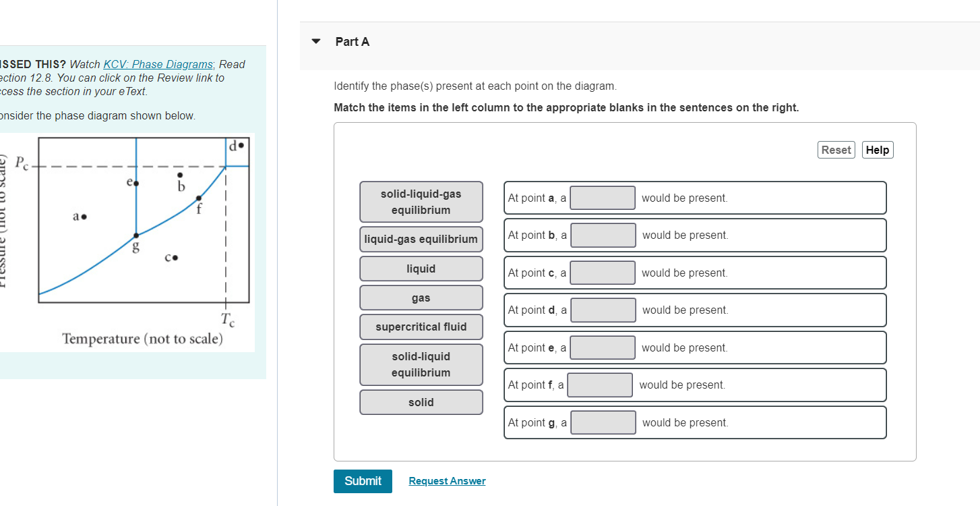This screenshot has width=980, height=506.
Task: Click the blank for point f
Action: 600,385
